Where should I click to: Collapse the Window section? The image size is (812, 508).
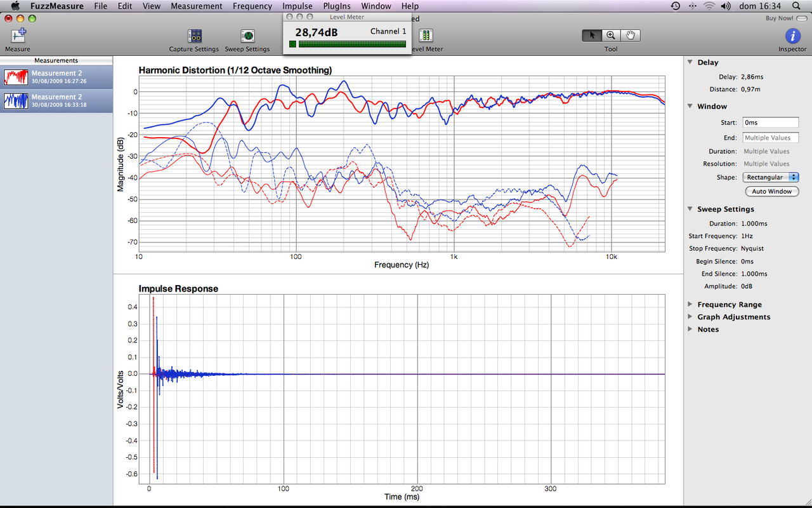coord(690,106)
